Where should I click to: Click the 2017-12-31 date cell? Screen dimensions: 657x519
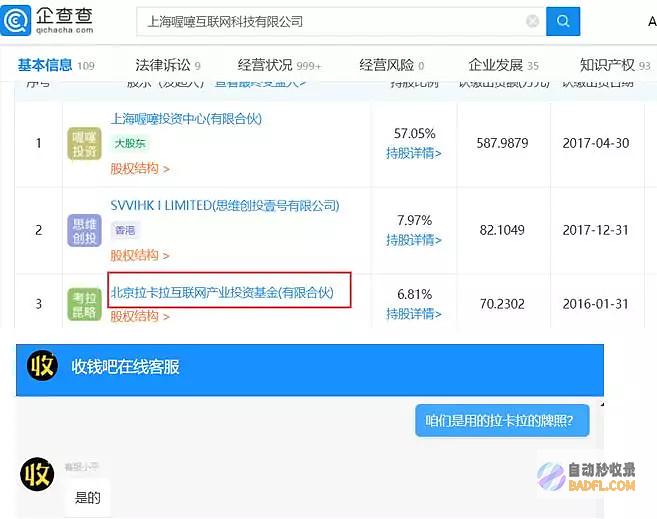(x=596, y=230)
